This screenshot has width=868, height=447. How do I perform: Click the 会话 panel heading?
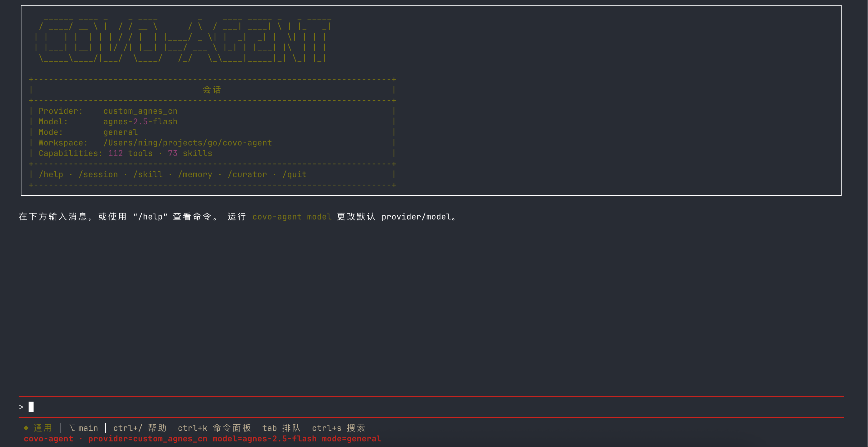[x=212, y=90]
